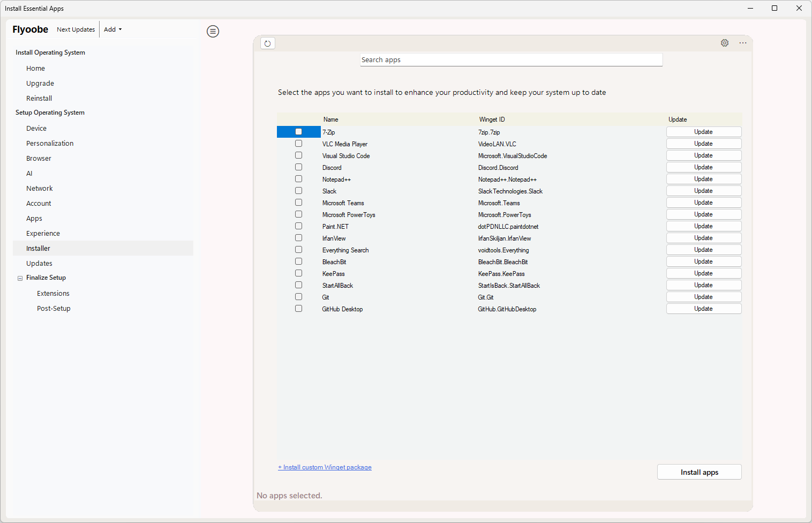Image resolution: width=812 pixels, height=523 pixels.
Task: Select Extensions under Finalize Setup
Action: point(53,294)
